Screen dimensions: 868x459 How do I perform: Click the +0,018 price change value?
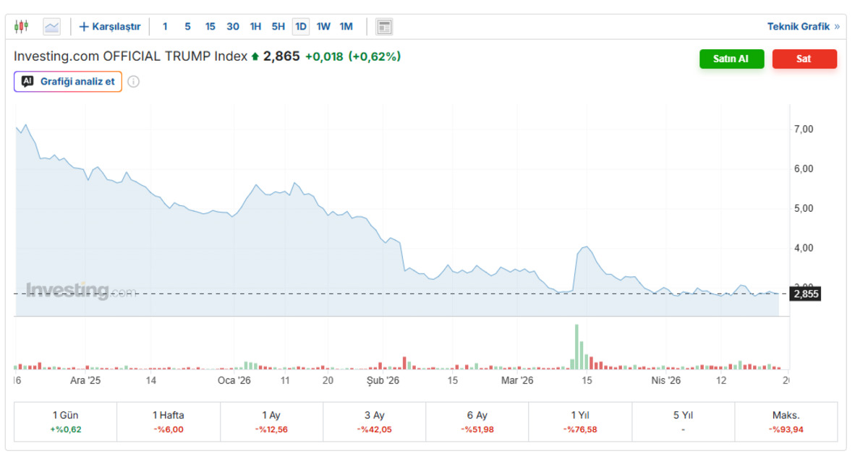coord(324,56)
